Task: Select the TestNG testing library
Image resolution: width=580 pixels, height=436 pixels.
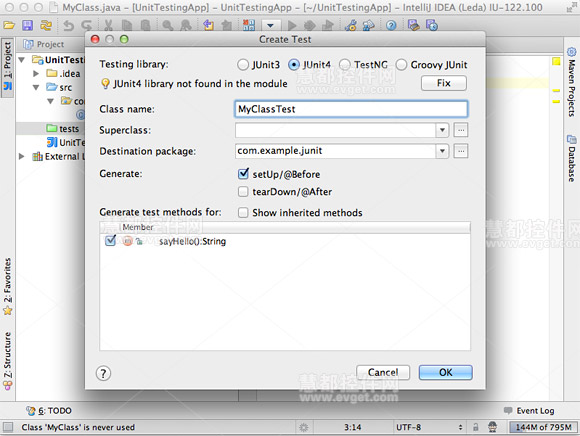Action: click(x=344, y=65)
